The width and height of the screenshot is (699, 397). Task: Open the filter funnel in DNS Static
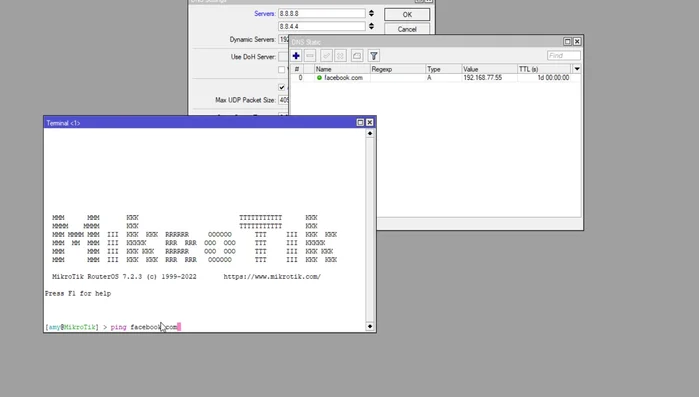374,56
